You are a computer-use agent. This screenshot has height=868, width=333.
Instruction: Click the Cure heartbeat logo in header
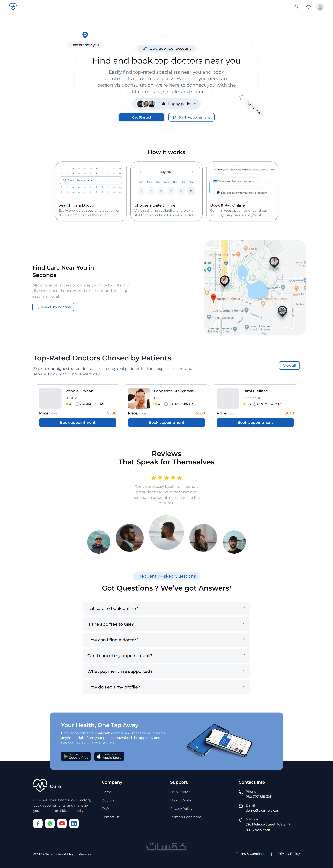pyautogui.click(x=13, y=7)
